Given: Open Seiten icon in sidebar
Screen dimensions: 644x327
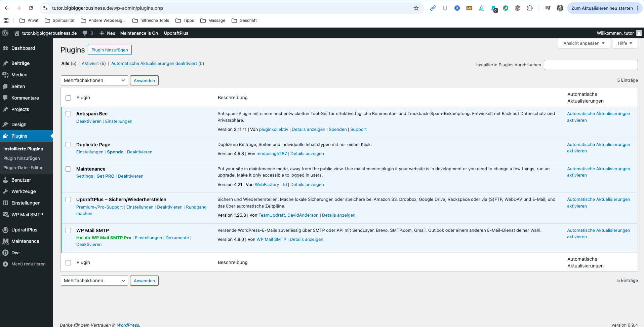Looking at the screenshot, I should [x=5, y=86].
